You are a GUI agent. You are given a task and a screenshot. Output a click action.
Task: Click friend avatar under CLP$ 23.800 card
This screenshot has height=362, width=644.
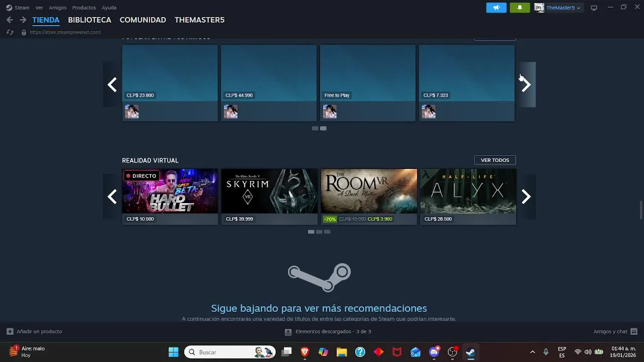[x=132, y=112]
